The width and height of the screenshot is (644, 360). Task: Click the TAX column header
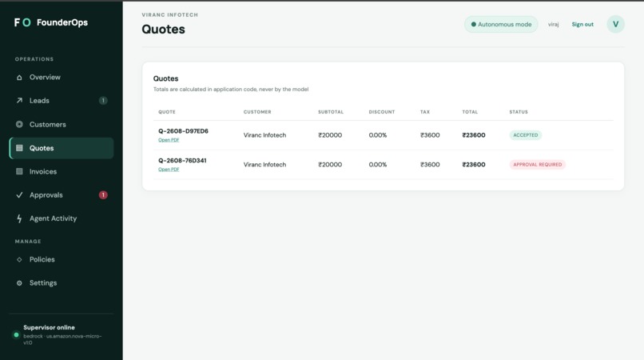[x=425, y=112]
